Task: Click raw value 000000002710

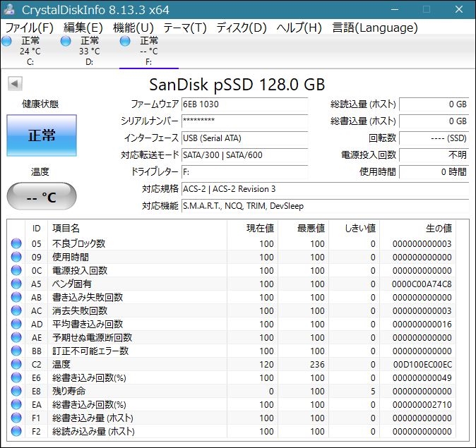Action: tap(422, 405)
